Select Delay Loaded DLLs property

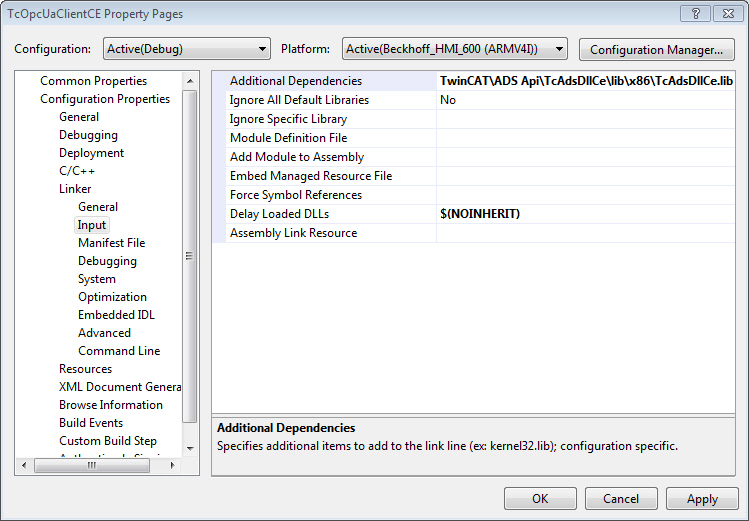click(x=332, y=214)
